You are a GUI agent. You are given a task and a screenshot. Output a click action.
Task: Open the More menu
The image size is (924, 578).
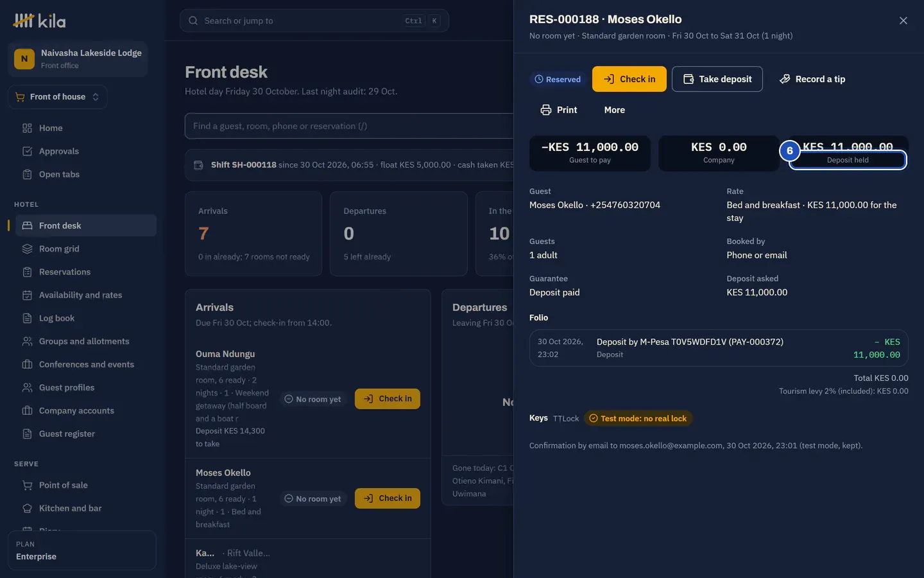pos(615,110)
